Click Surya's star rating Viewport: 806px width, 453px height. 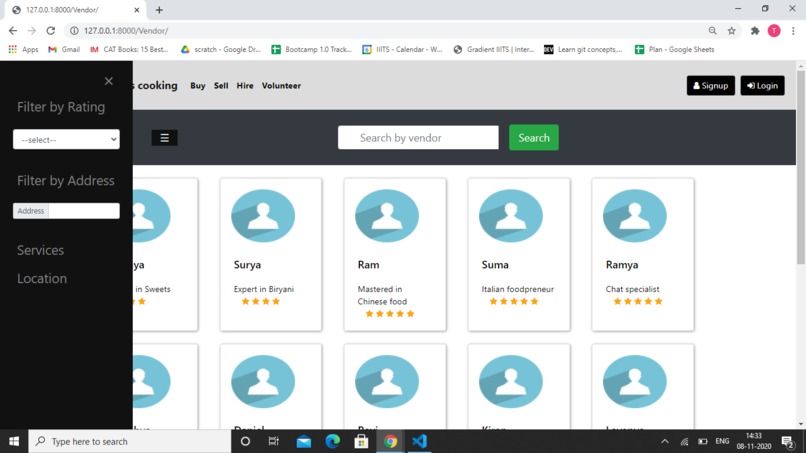click(261, 301)
